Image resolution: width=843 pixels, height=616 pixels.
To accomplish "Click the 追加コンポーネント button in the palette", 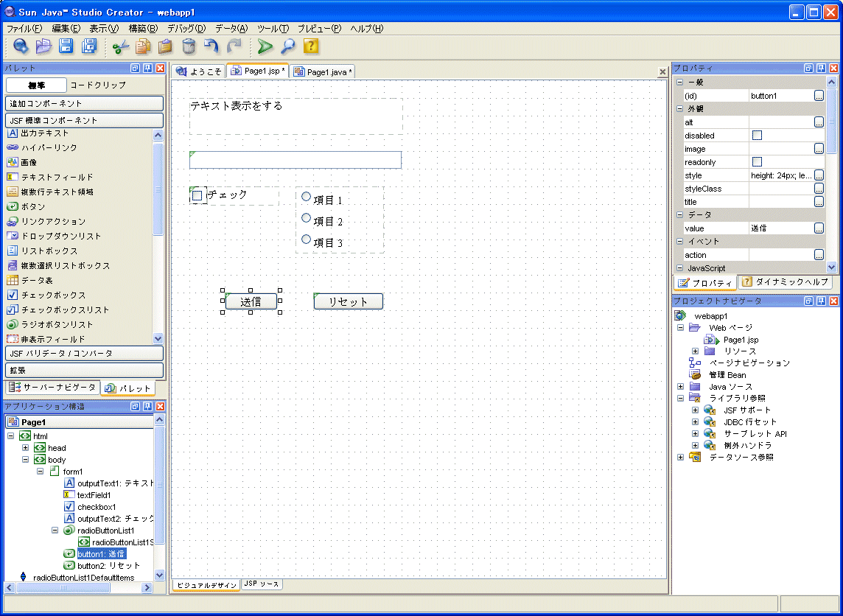I will pos(84,102).
